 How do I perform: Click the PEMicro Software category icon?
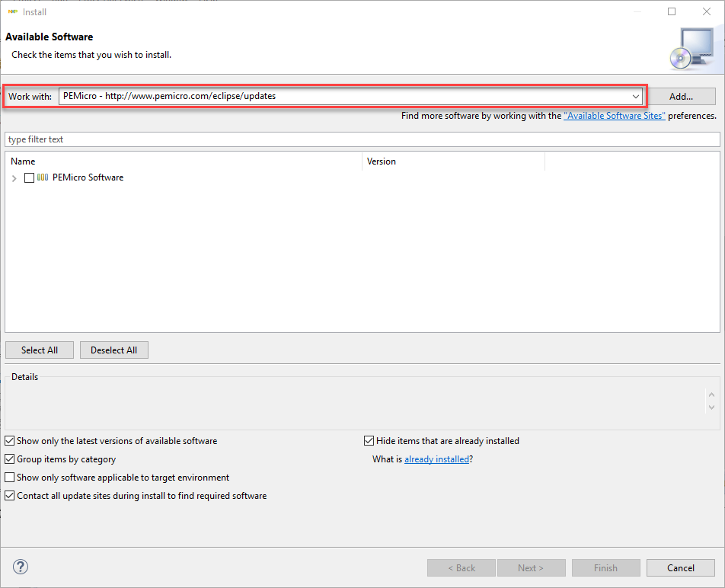point(43,177)
